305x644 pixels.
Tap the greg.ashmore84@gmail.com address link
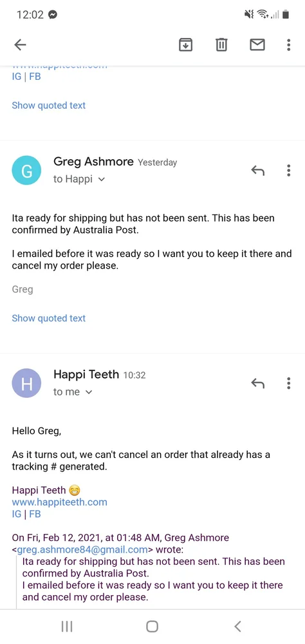click(x=81, y=549)
